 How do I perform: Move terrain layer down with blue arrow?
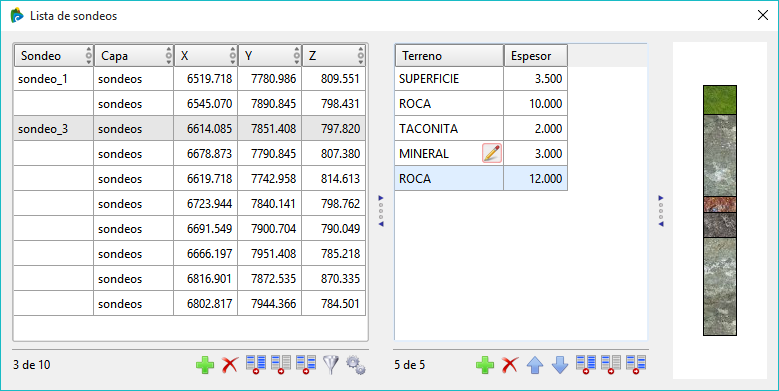click(560, 365)
